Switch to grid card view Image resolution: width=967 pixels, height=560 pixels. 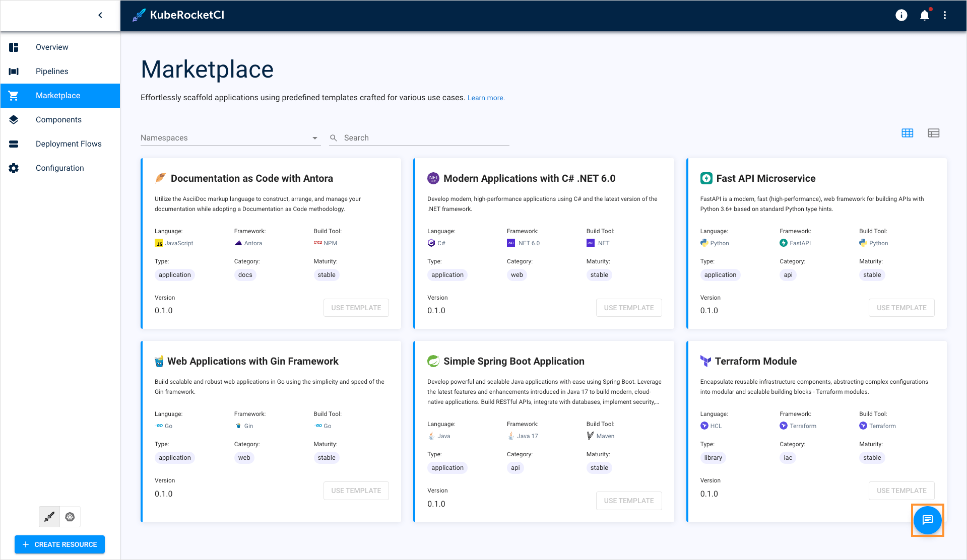pyautogui.click(x=907, y=133)
